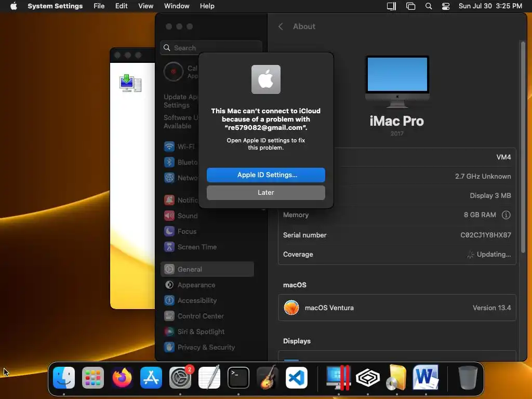Open Parallels Desktop from the Dock
Image resolution: width=532 pixels, height=399 pixels.
(x=338, y=378)
